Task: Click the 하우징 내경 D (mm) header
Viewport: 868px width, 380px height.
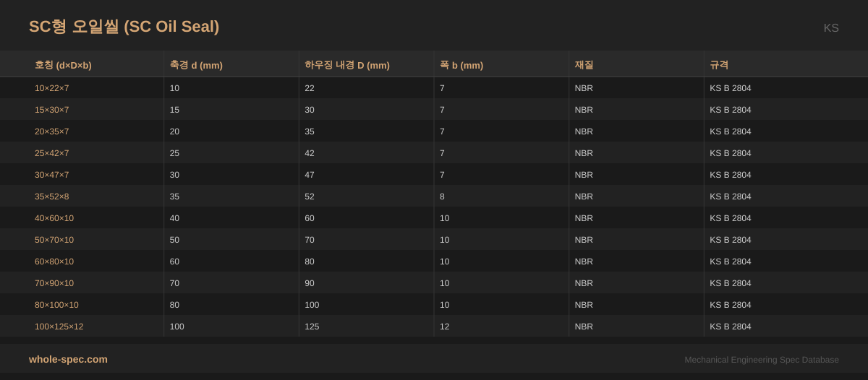Action: [347, 65]
